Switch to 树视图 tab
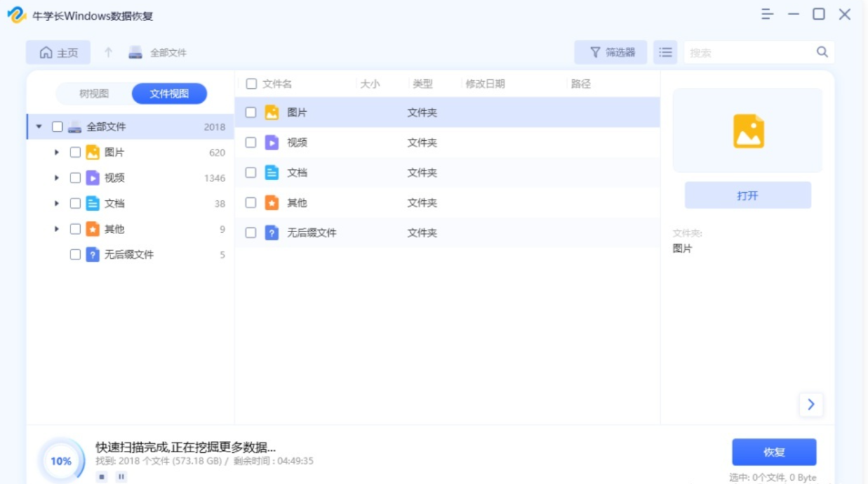This screenshot has height=484, width=868. point(94,94)
